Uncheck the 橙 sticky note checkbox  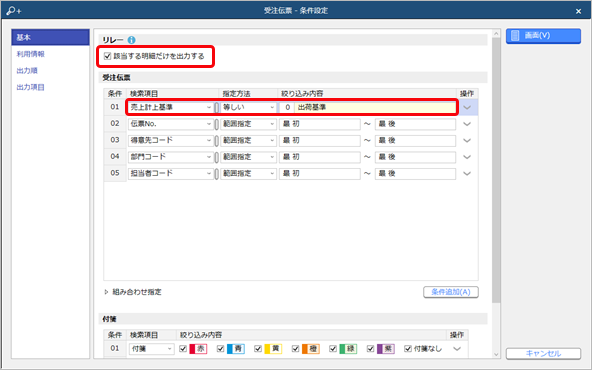pyautogui.click(x=295, y=348)
